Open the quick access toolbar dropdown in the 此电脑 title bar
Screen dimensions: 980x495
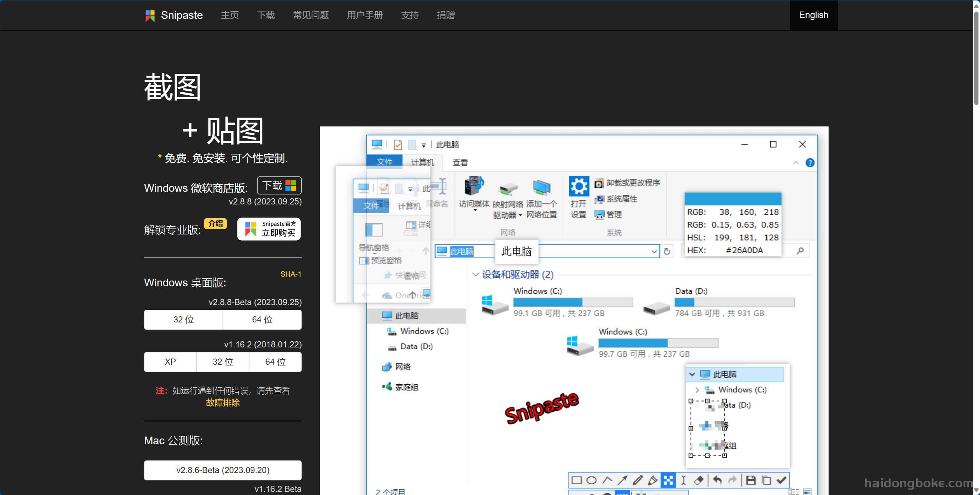[424, 145]
